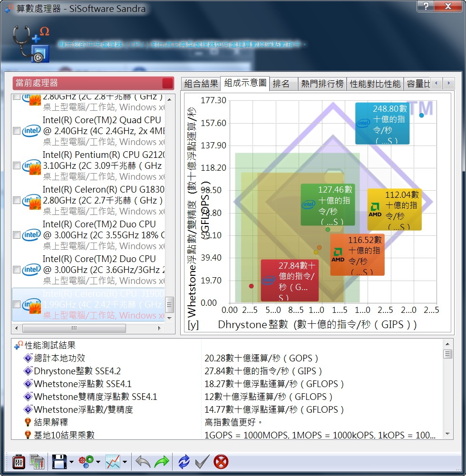Click the green 127.46 Intel chart label
466x476 pixels.
click(328, 204)
